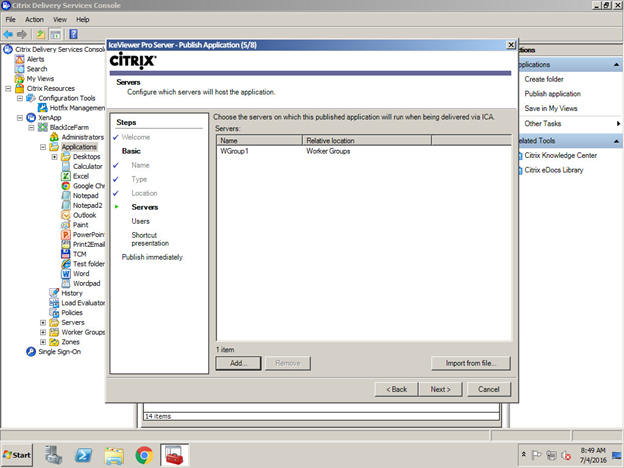The height and width of the screenshot is (468, 624).
Task: Click the clock in the system tray
Action: (593, 455)
